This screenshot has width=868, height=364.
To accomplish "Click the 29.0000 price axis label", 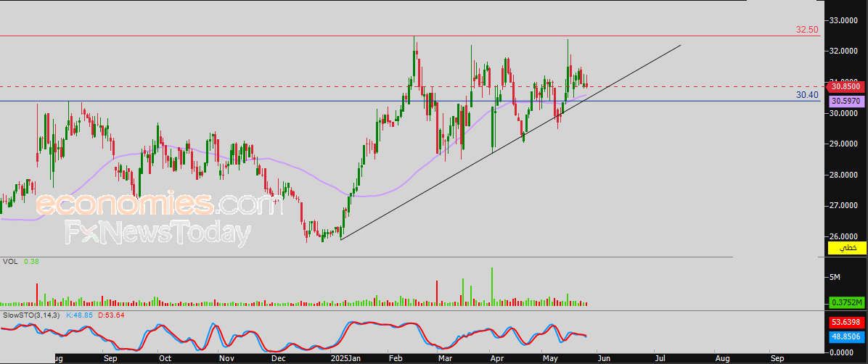I will pos(844,144).
